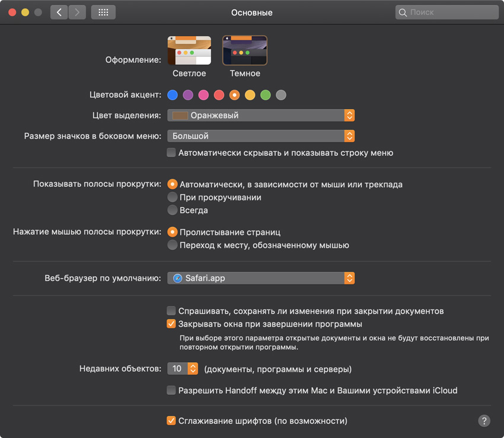Show all preferences via the grid icon
Viewport: 504px width, 438px height.
pyautogui.click(x=103, y=12)
